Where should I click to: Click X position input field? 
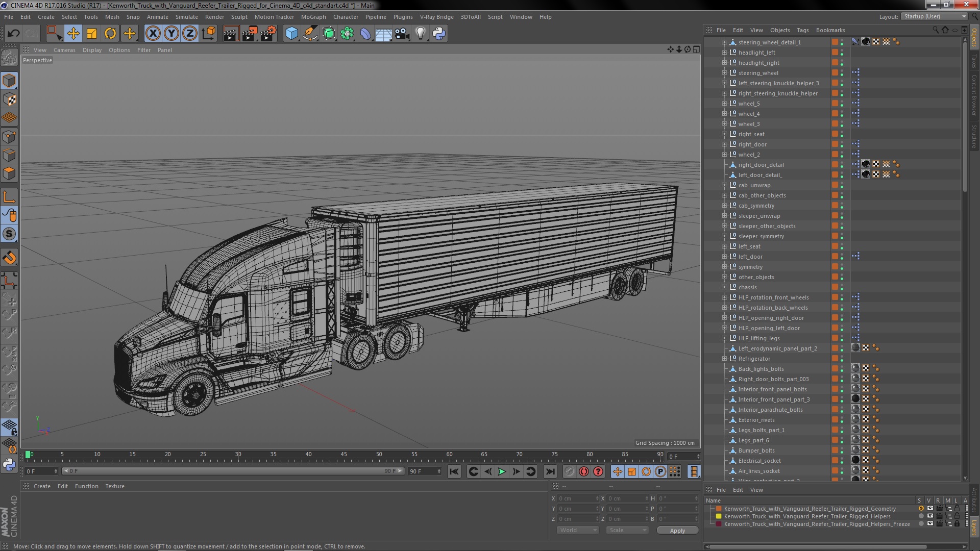coord(577,498)
